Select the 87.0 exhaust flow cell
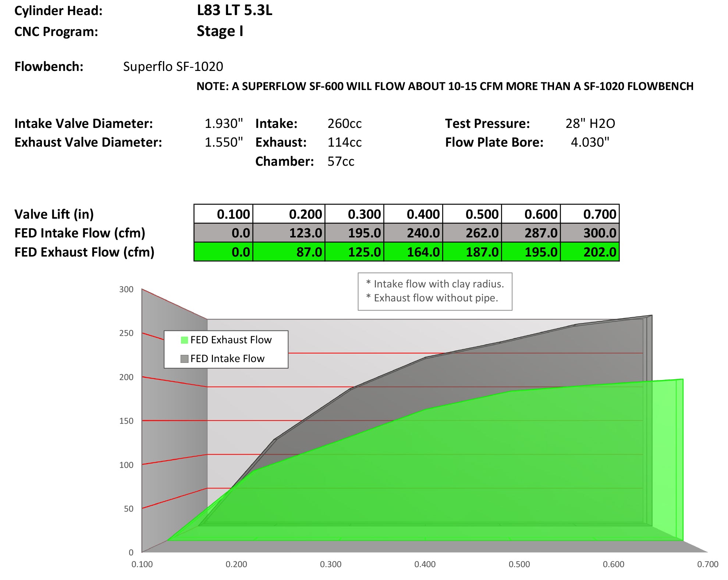Screen dimensions: 728x580 tap(289, 252)
